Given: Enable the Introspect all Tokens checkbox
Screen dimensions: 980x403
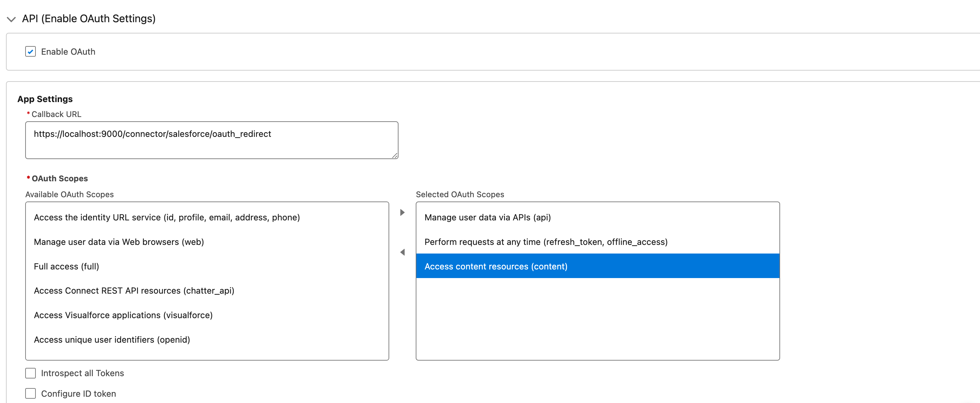Looking at the screenshot, I should 31,373.
